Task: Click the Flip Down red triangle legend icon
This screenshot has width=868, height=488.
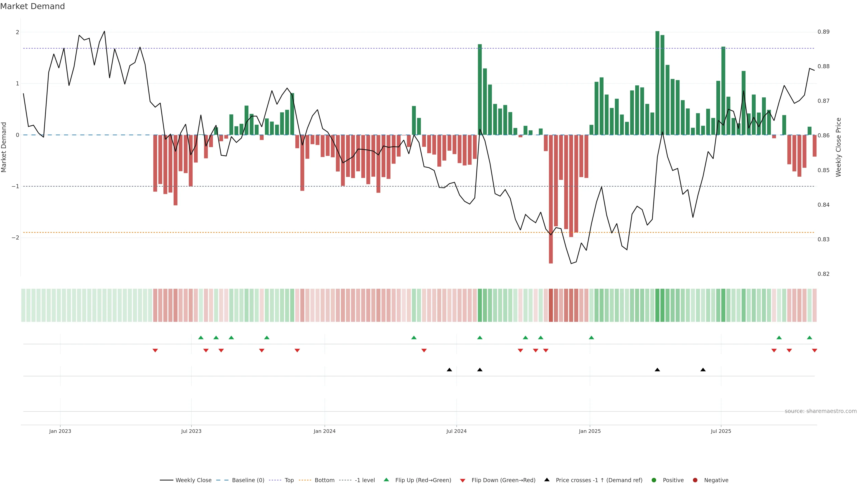Action: point(463,480)
